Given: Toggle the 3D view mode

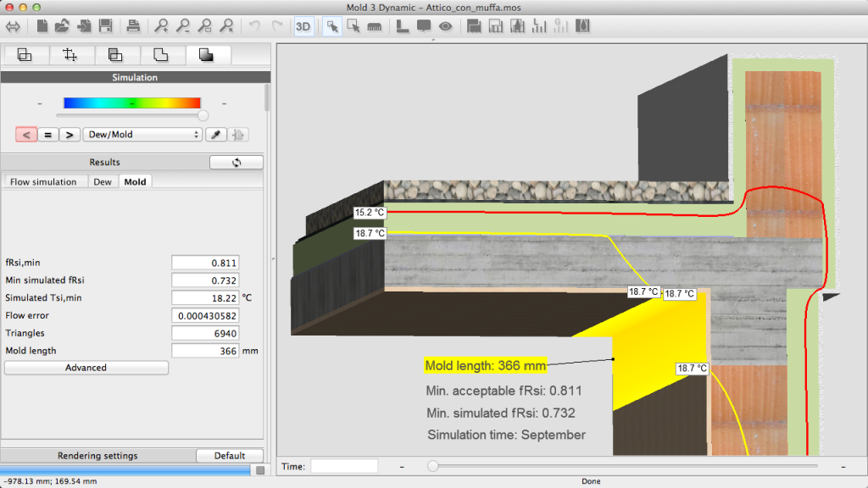Looking at the screenshot, I should coord(303,26).
